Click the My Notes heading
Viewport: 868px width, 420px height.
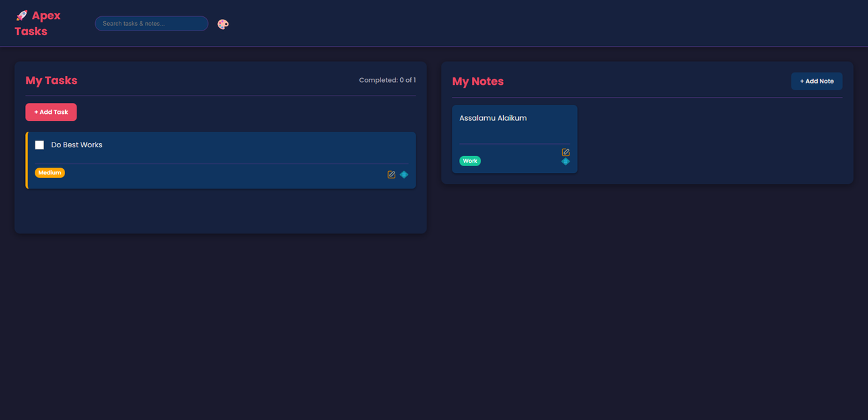tap(478, 81)
